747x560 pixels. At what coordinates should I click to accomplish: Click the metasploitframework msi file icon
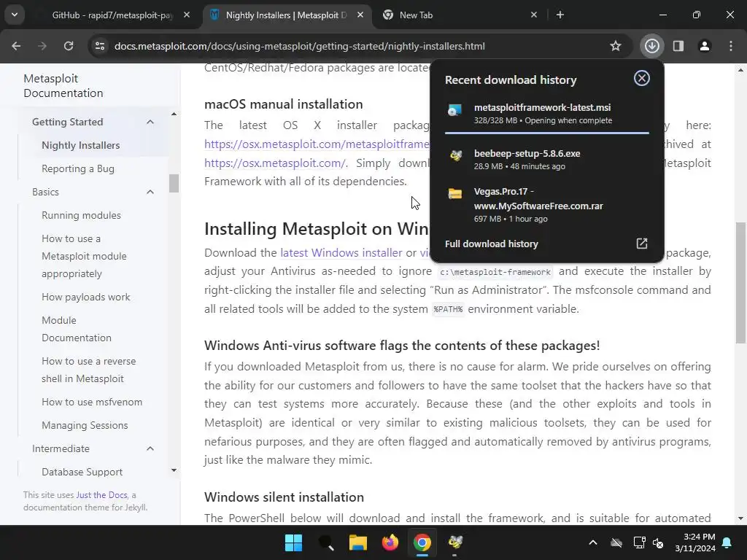pos(455,111)
